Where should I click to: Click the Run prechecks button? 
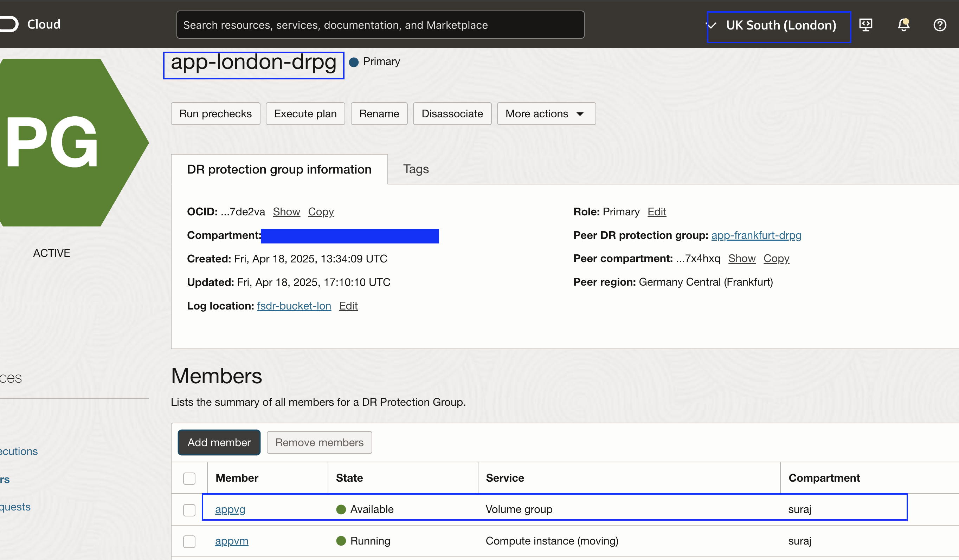[215, 113]
